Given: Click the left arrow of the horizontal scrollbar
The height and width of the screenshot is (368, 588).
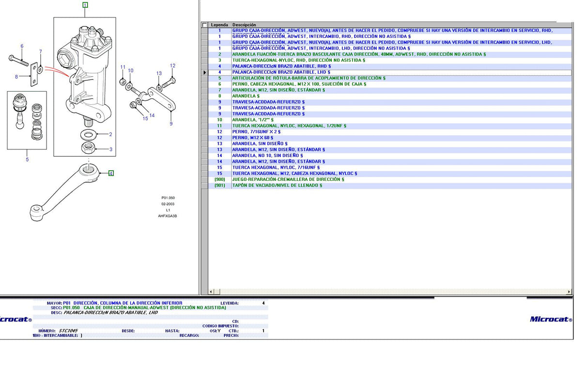Looking at the screenshot, I should (211, 292).
